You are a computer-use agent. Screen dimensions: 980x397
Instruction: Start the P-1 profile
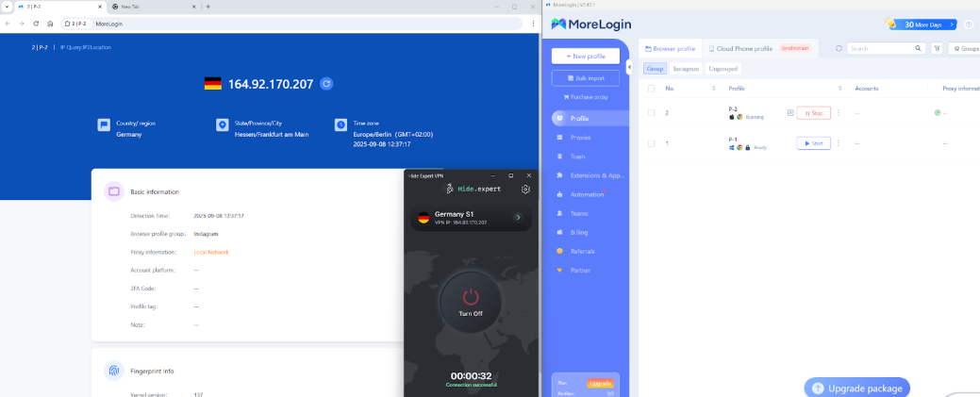click(x=813, y=143)
